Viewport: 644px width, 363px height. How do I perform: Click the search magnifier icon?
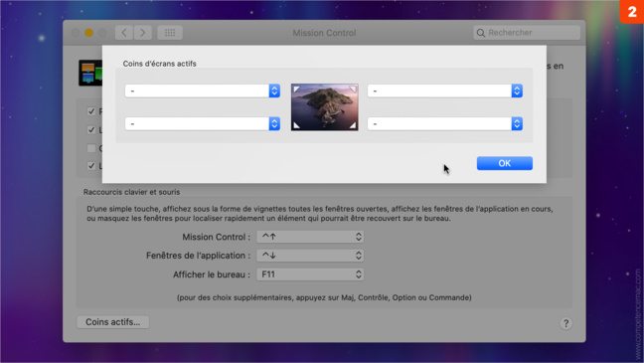[x=481, y=33]
